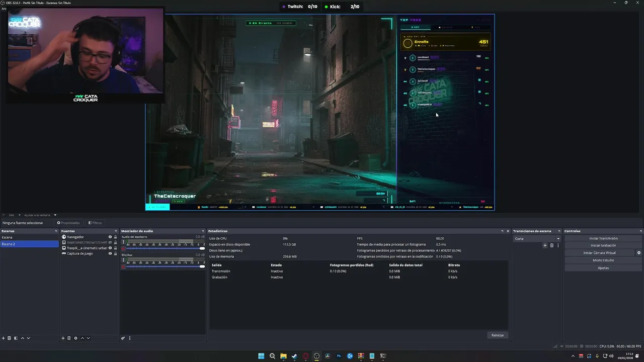Open Ajustes settings button

pyautogui.click(x=603, y=268)
